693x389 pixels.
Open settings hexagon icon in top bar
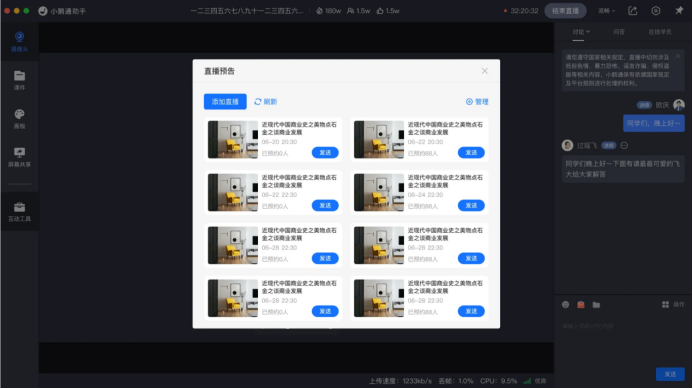(656, 11)
